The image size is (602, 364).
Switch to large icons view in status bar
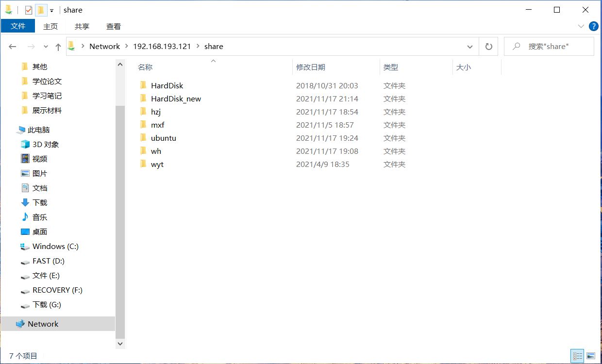coord(590,356)
